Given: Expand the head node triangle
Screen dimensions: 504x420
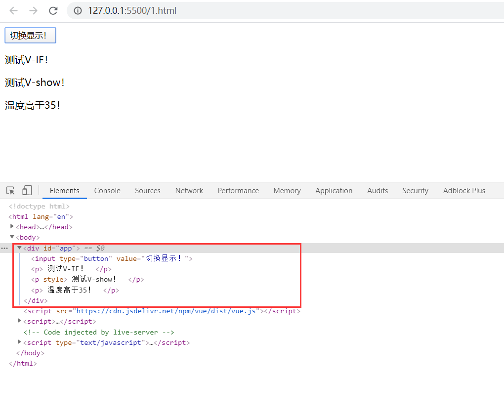Looking at the screenshot, I should pos(12,226).
